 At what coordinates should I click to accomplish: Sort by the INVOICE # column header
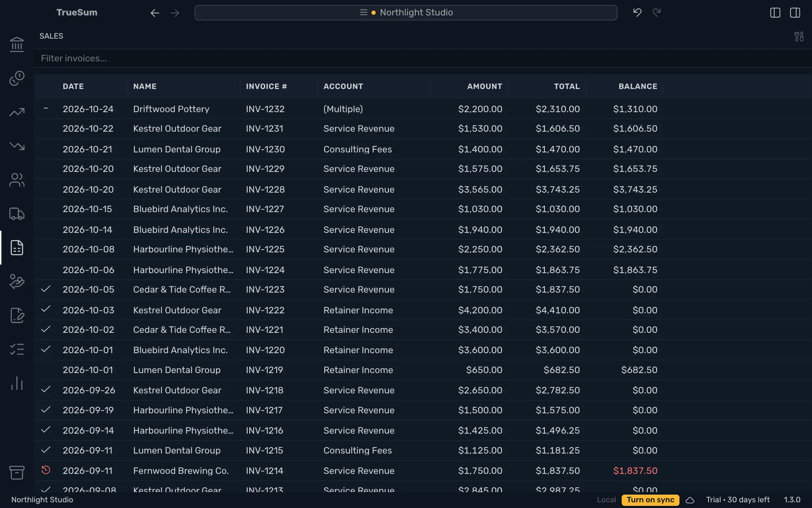(266, 86)
